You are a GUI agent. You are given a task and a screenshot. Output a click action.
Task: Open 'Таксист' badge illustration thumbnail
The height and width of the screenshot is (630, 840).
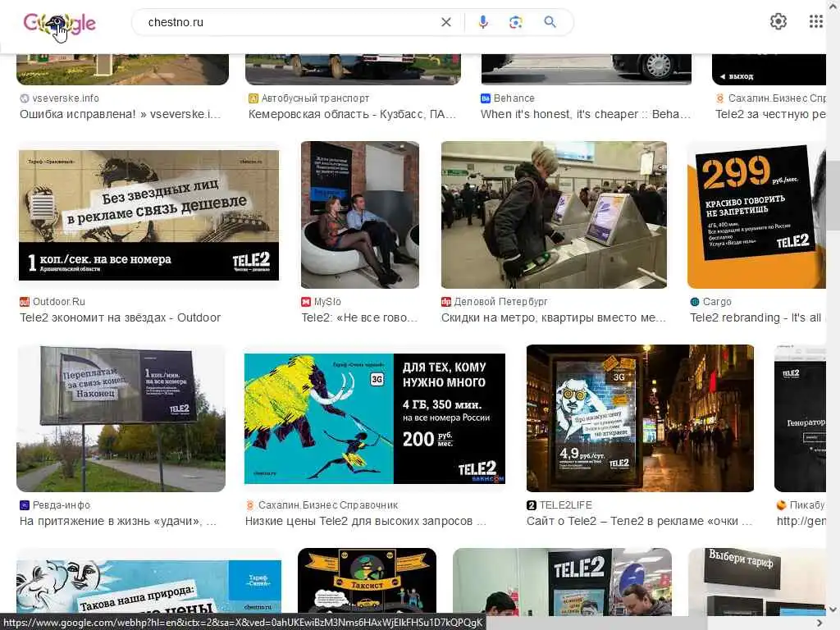(367, 582)
